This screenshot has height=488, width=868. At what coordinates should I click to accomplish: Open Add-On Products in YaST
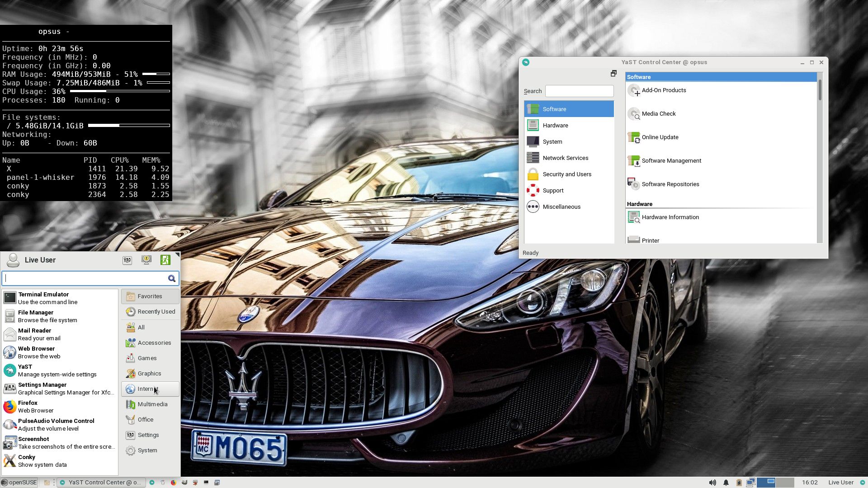(x=657, y=90)
